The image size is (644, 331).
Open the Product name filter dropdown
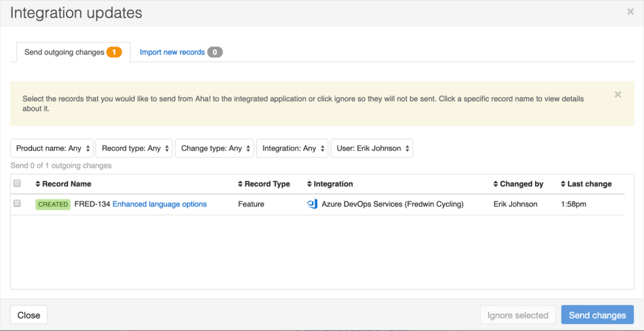[x=52, y=148]
